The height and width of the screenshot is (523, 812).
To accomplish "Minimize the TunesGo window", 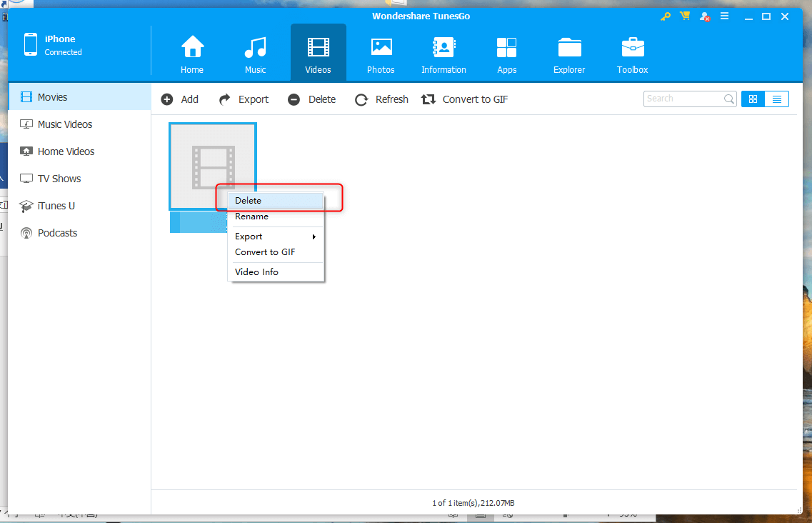I will pyautogui.click(x=748, y=17).
